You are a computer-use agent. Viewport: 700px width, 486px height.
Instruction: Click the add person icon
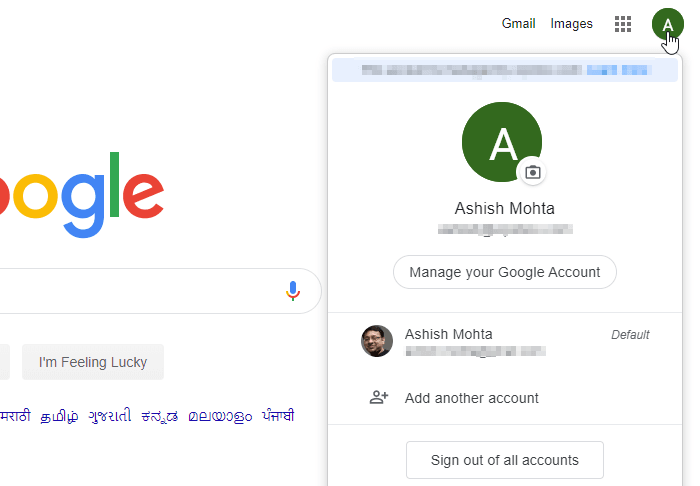tap(379, 397)
